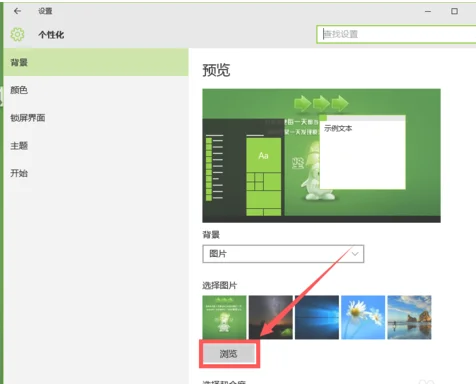This screenshot has width=476, height=384.
Task: Choose the blue Windows logo thumbnail
Action: [317, 317]
